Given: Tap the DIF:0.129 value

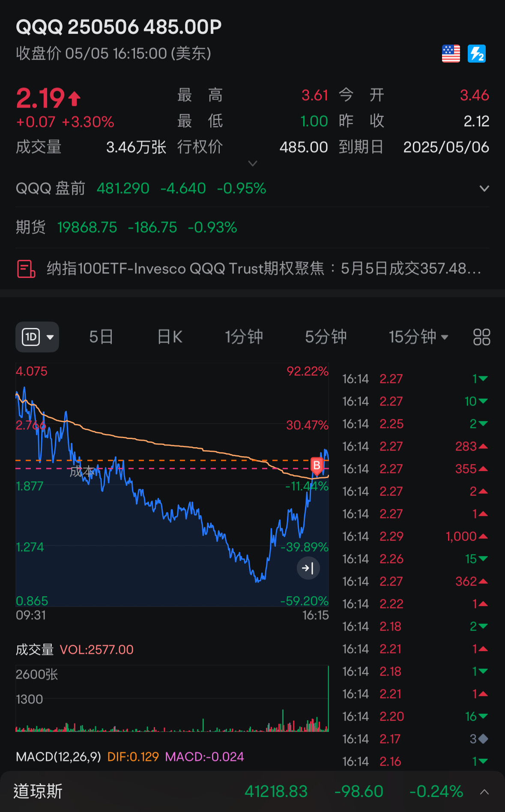Looking at the screenshot, I should pyautogui.click(x=133, y=757).
